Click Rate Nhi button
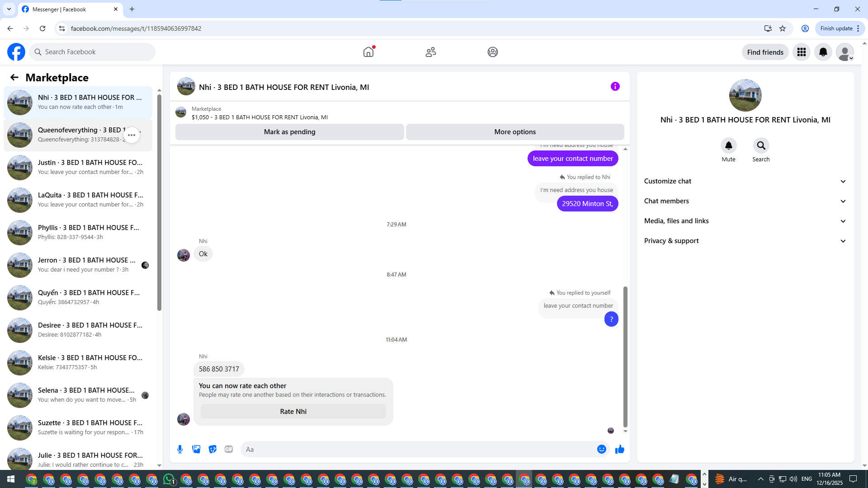Viewport: 868px width, 488px height. [x=293, y=412]
